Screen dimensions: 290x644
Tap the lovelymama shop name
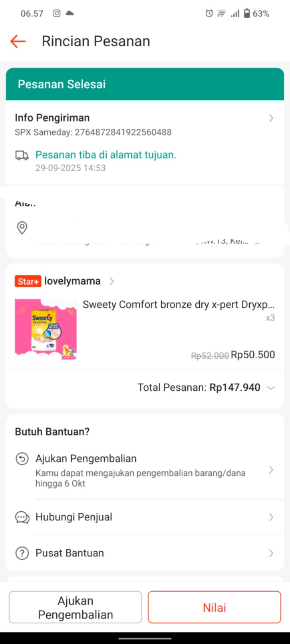pyautogui.click(x=72, y=281)
